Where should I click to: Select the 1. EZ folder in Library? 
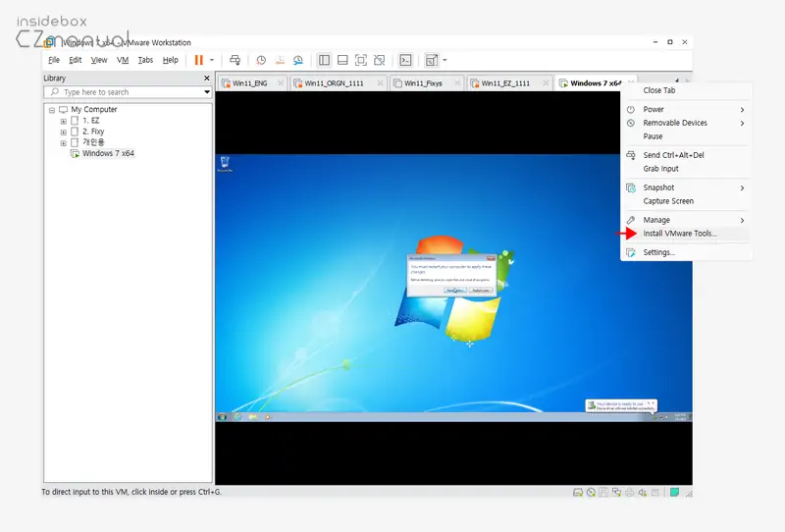click(90, 121)
